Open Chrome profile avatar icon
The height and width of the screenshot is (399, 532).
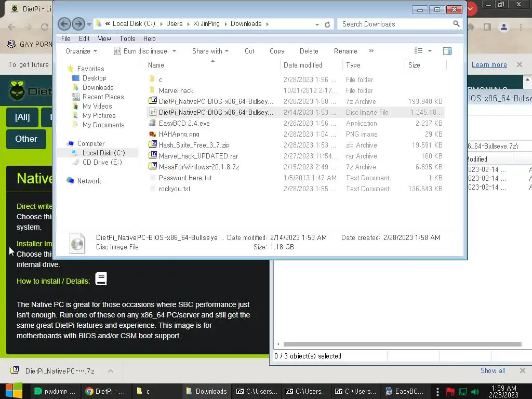tap(504, 27)
